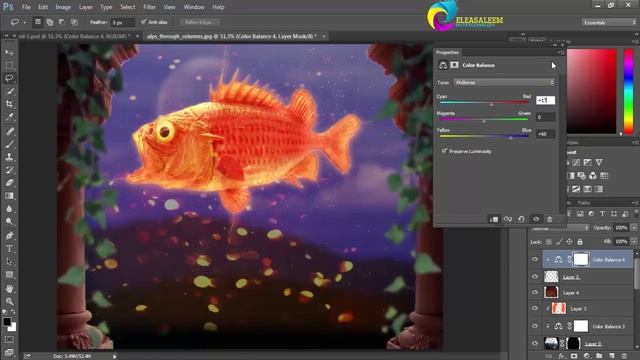This screenshot has height=360, width=640.
Task: Open the layer blend mode dropdown
Action: pos(559,228)
